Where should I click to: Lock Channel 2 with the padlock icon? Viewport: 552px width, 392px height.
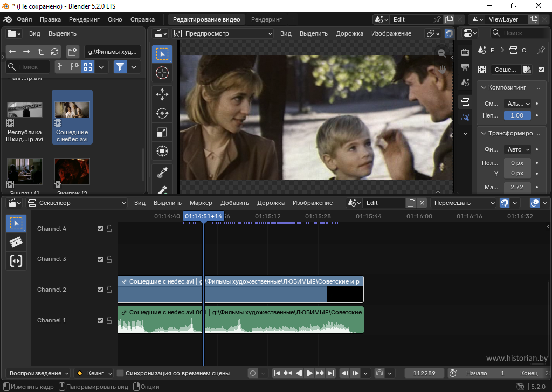tap(109, 290)
